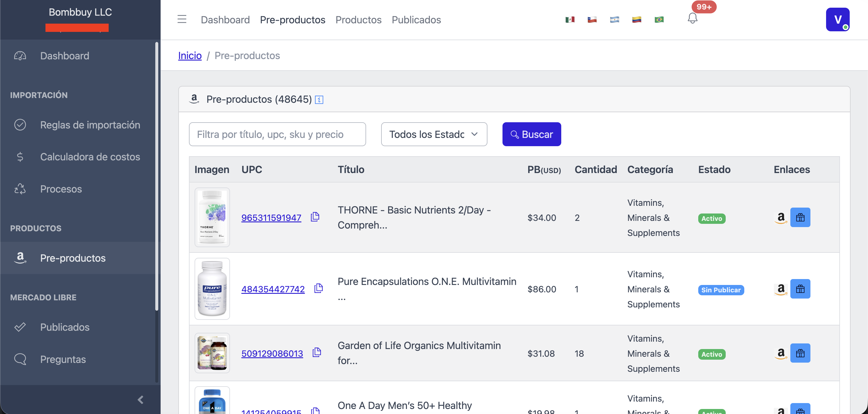Open the hamburger navigation menu
The image size is (868, 414).
pos(182,19)
